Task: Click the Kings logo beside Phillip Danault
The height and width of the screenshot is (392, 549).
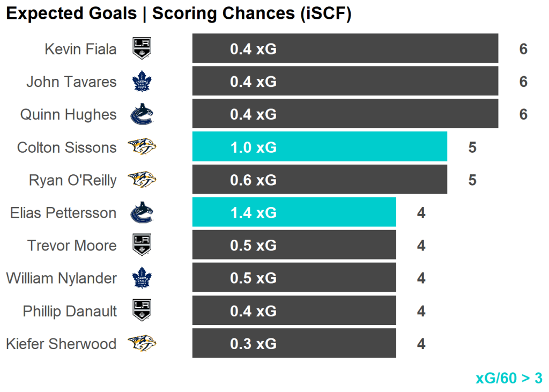Action: [142, 310]
